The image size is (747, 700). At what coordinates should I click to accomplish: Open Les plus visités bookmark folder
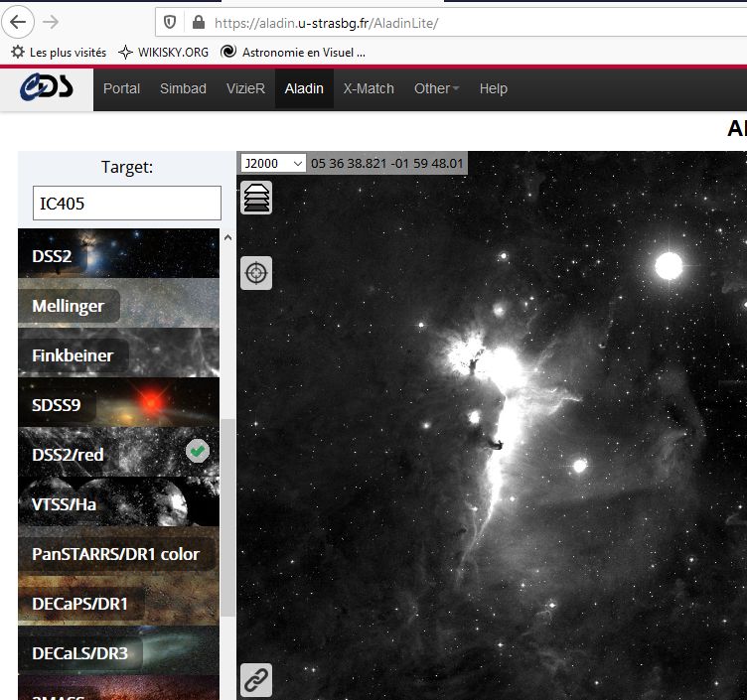coord(59,53)
